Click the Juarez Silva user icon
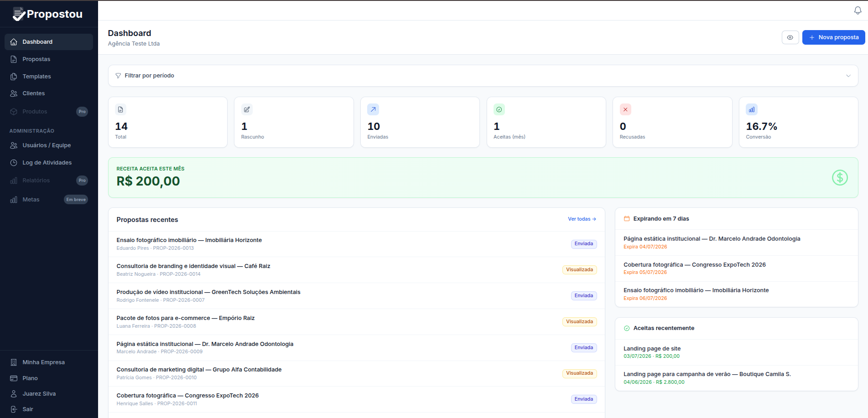 pos(14,394)
